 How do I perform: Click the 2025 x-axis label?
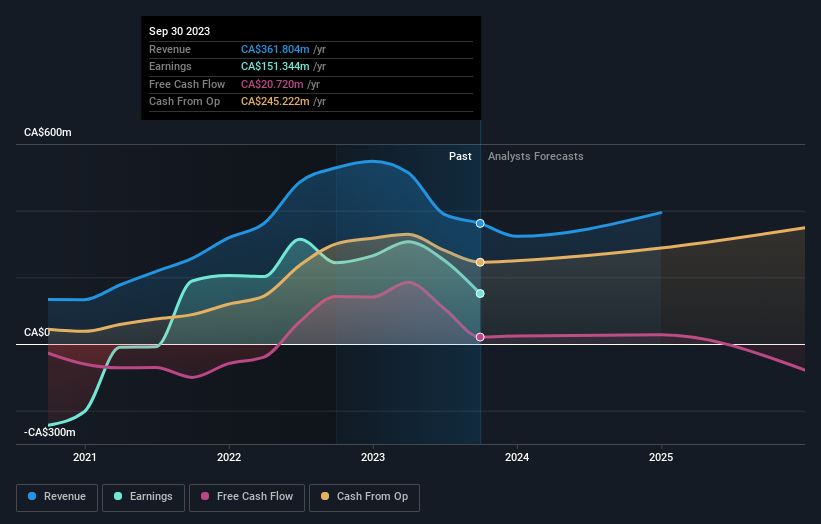coord(661,457)
